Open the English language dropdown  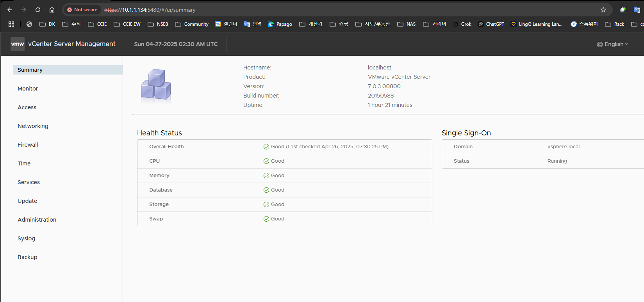[x=612, y=44]
